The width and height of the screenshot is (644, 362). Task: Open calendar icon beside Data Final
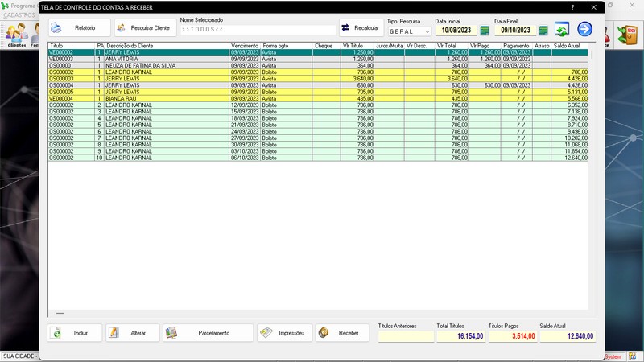pyautogui.click(x=543, y=31)
